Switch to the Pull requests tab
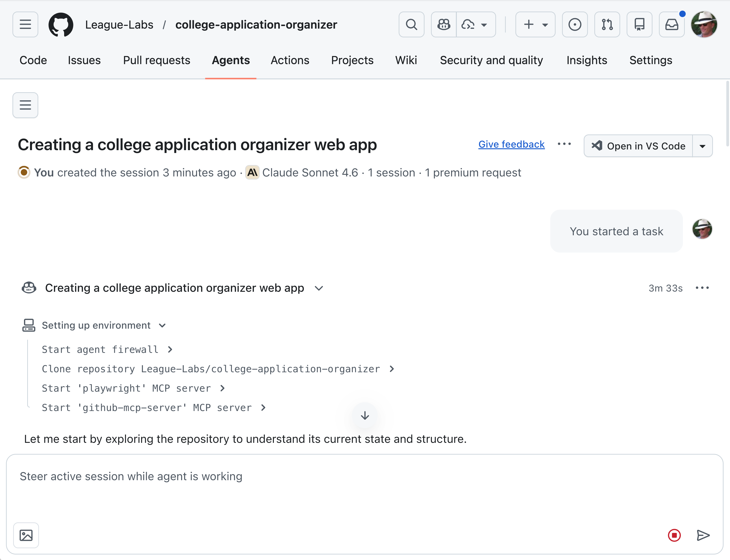This screenshot has width=730, height=560. [x=156, y=60]
